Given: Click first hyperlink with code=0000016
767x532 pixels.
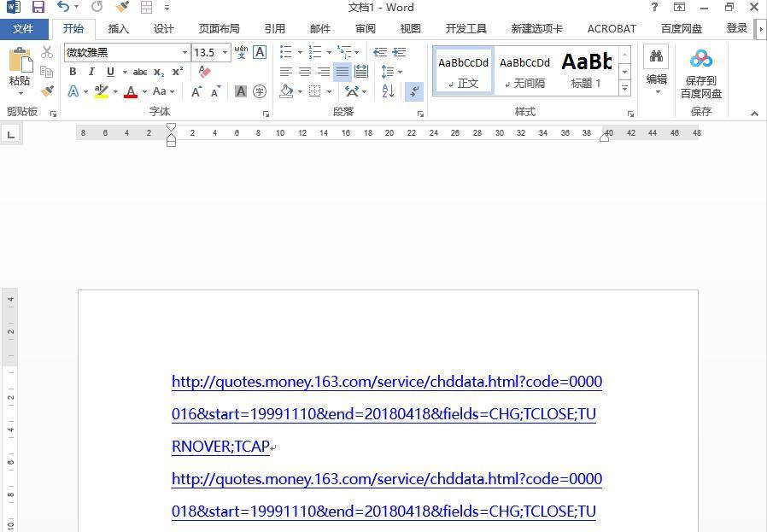Looking at the screenshot, I should click(386, 413).
